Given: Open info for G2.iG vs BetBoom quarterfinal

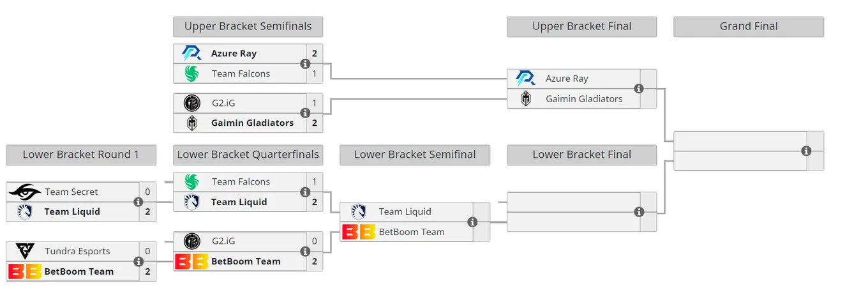Looking at the screenshot, I should coord(305,251).
